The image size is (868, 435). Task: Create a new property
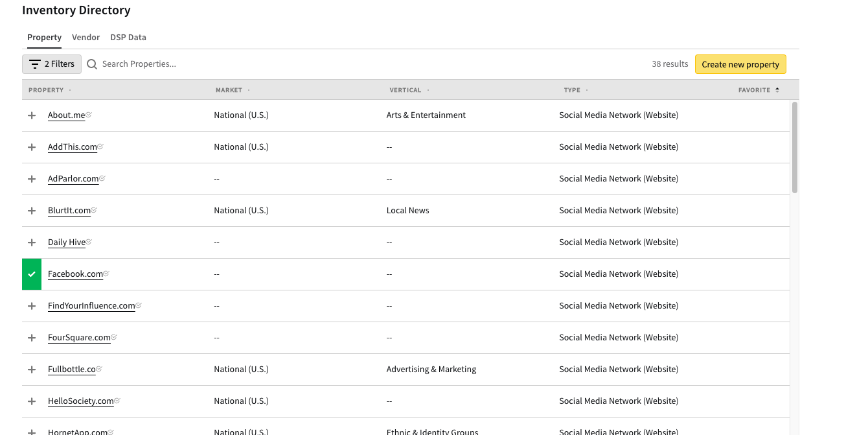pos(740,64)
